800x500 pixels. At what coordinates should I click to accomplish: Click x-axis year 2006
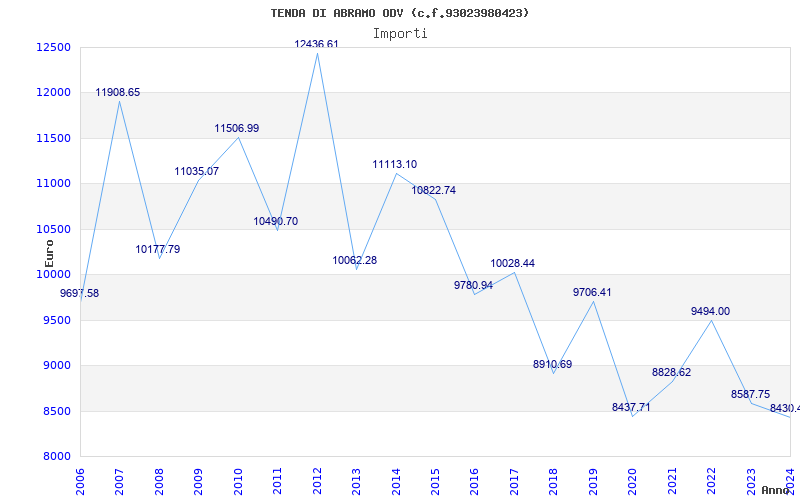point(80,481)
